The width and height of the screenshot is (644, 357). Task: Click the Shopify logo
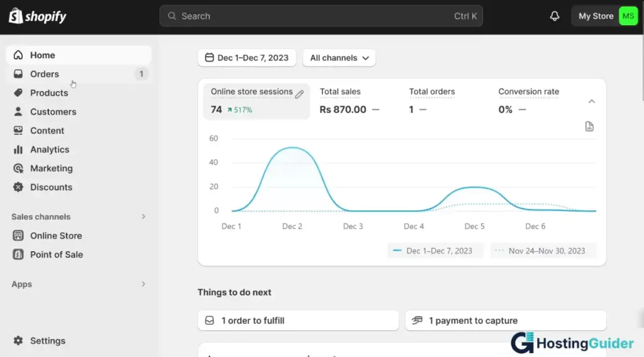[37, 16]
